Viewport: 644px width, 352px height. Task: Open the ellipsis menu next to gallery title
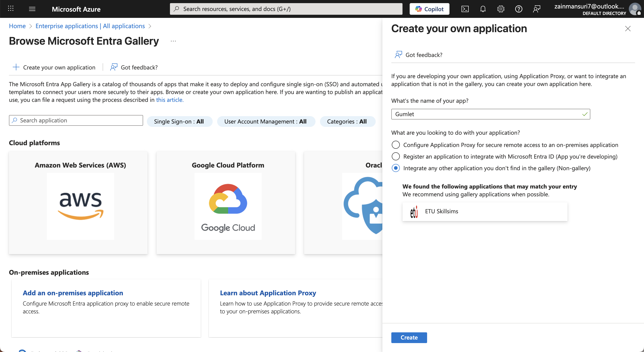pyautogui.click(x=173, y=41)
